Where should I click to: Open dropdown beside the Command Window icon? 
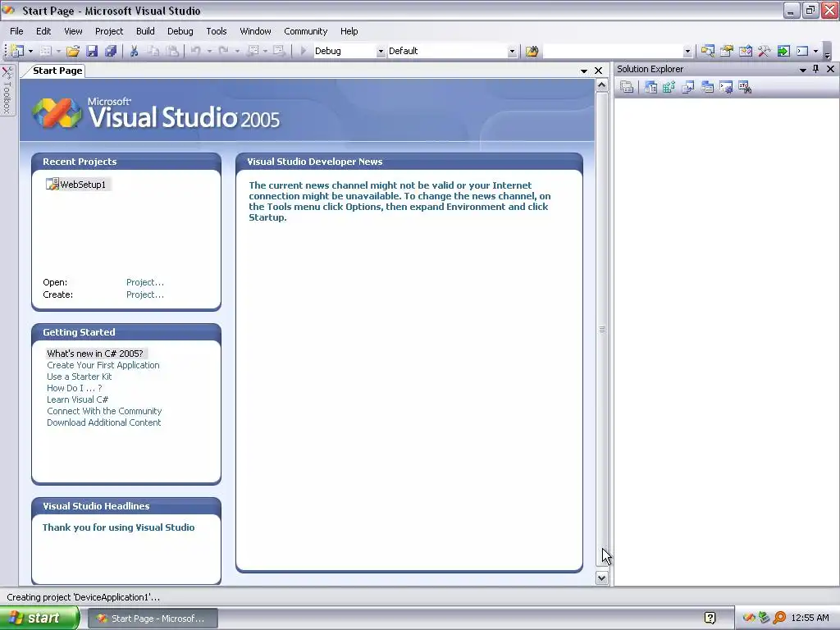(x=815, y=52)
